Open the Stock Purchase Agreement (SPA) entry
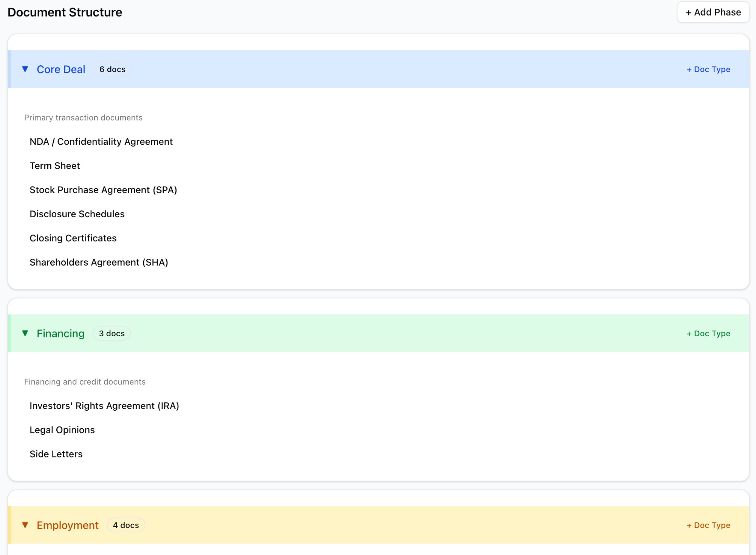 pos(103,190)
